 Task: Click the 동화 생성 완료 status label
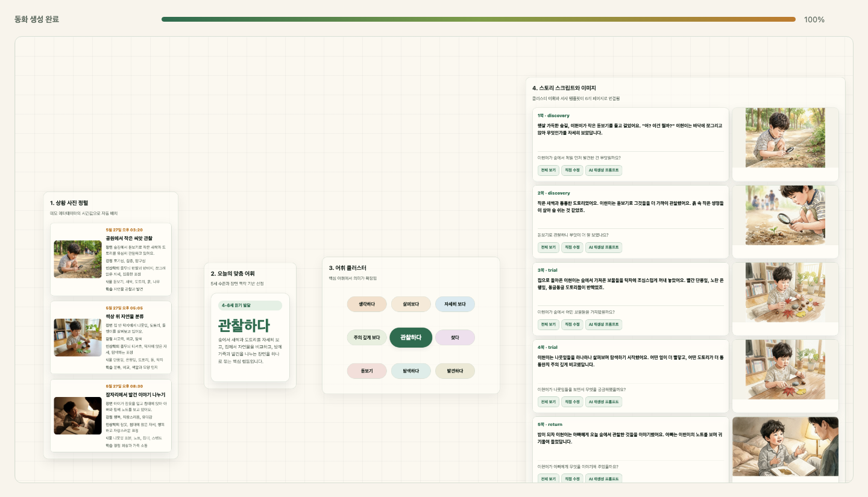[37, 19]
